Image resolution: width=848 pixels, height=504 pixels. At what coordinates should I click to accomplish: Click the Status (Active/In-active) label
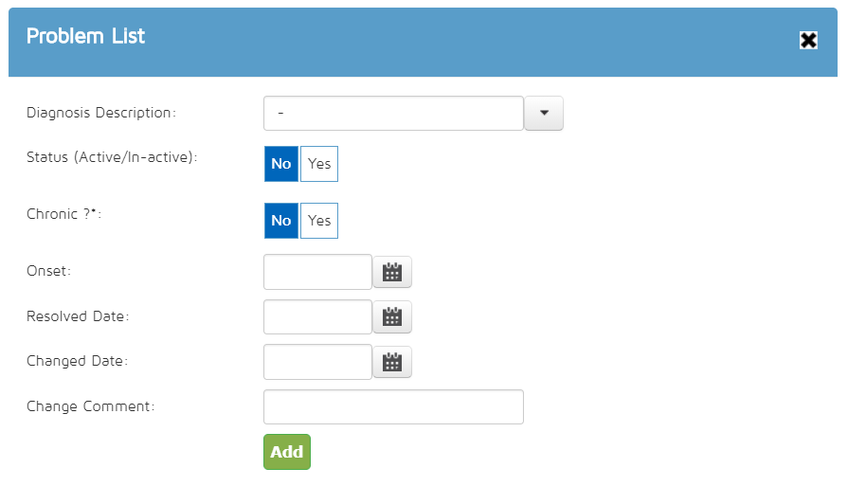[112, 157]
